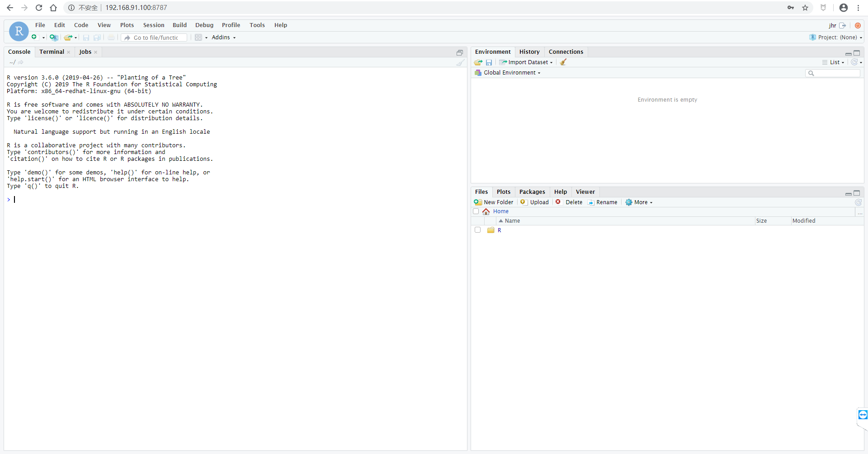Clear workspace objects with the broom icon
The image size is (868, 454).
pos(563,62)
